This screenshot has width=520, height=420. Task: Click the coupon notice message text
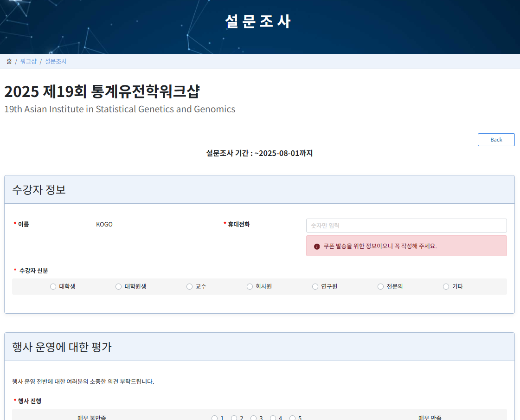tap(380, 246)
